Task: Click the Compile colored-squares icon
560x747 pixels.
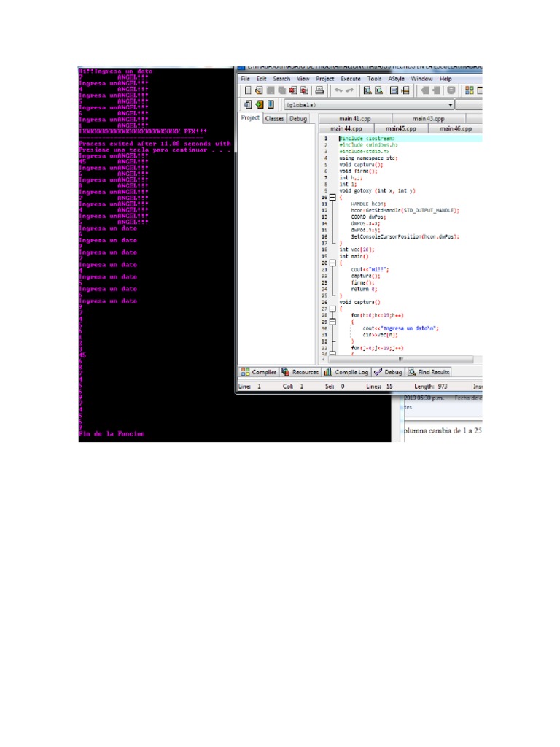Action: (x=469, y=90)
